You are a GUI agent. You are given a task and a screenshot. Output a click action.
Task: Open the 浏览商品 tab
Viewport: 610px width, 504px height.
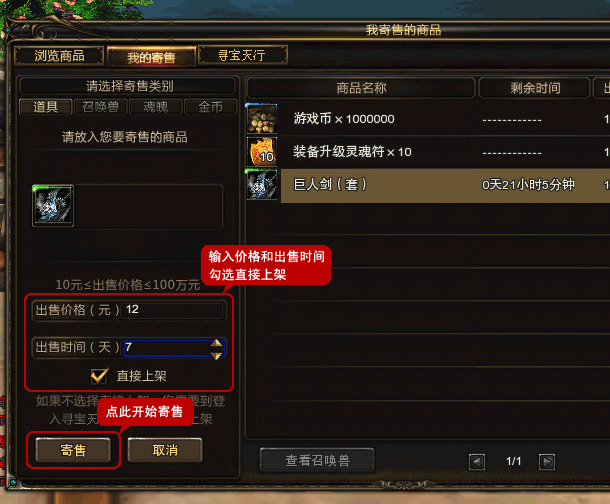pyautogui.click(x=59, y=56)
